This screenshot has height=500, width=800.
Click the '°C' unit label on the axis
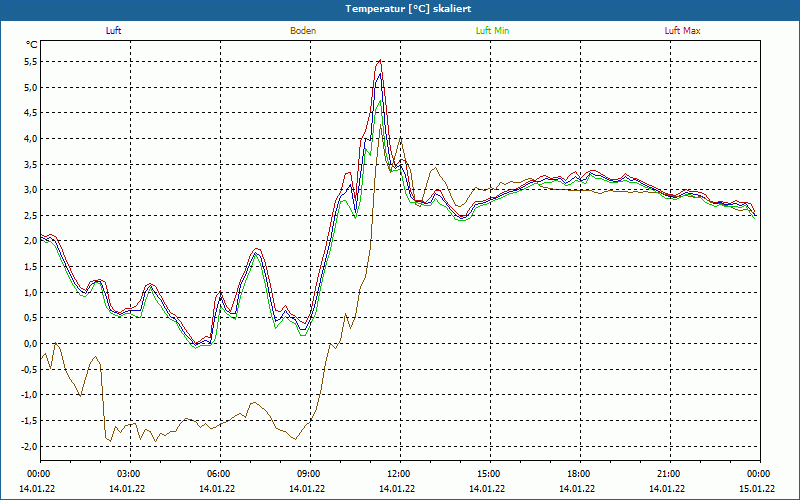[x=32, y=45]
